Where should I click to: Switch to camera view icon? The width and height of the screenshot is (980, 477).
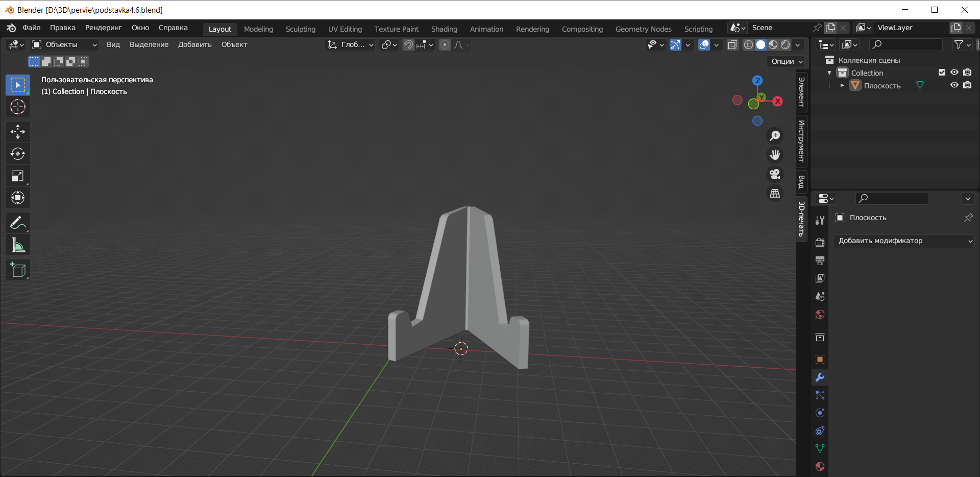[775, 174]
